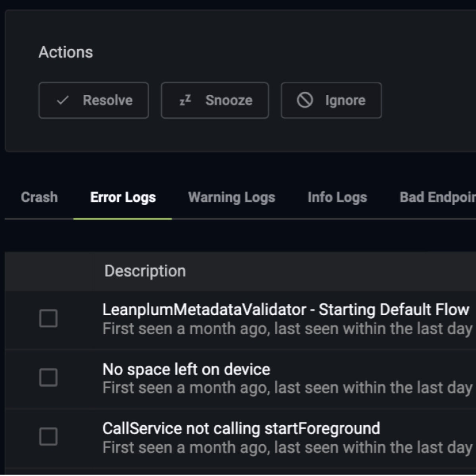Click the prohibition icon on the Ignore button

305,100
